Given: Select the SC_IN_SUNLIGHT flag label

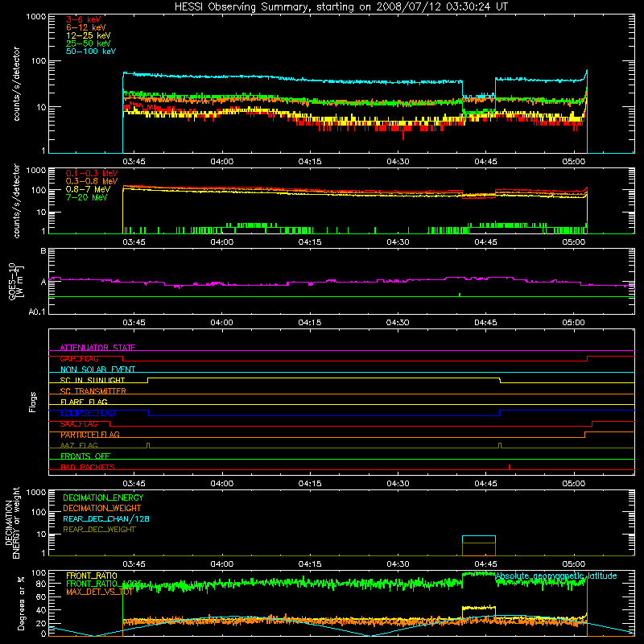Looking at the screenshot, I should click(x=93, y=380).
